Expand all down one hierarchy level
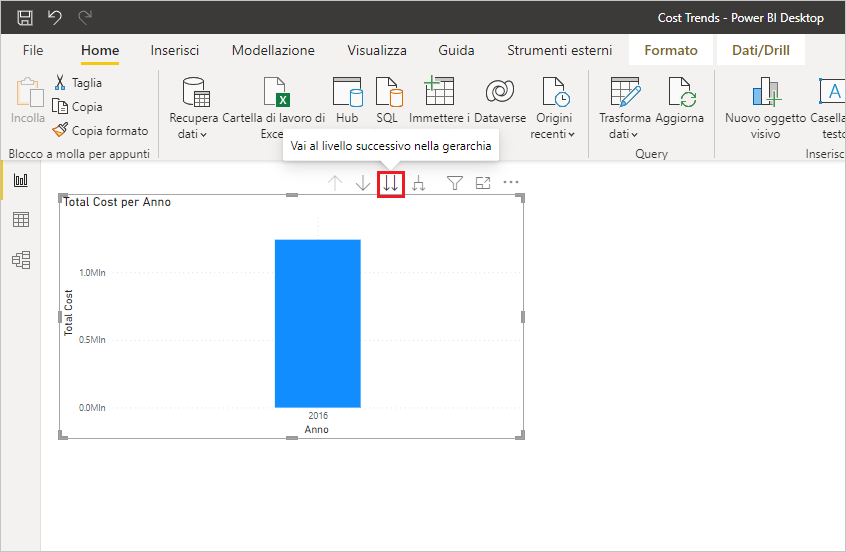This screenshot has height=552, width=846. [x=419, y=183]
